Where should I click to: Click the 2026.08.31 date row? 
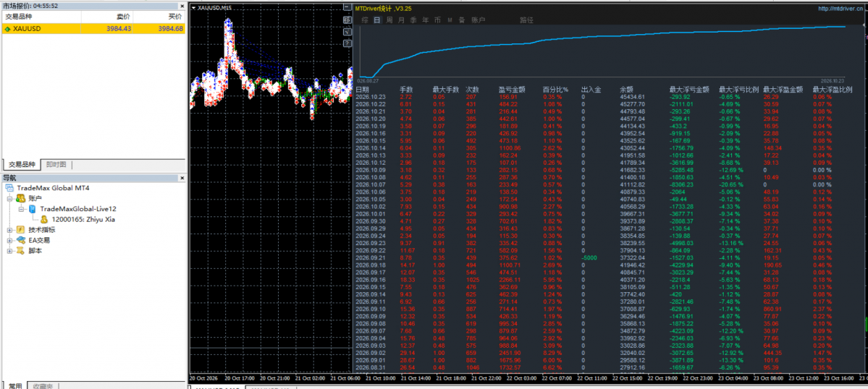pos(370,367)
